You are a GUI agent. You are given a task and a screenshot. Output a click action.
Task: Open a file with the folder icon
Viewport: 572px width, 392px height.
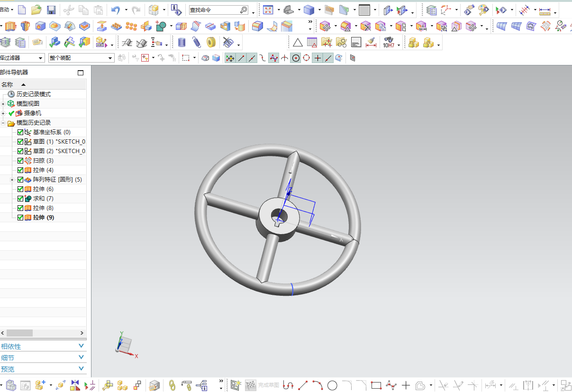coord(36,9)
